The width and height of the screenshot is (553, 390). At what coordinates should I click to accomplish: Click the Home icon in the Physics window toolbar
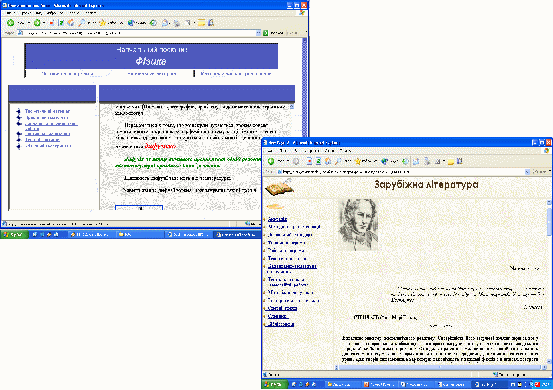pyautogui.click(x=71, y=23)
